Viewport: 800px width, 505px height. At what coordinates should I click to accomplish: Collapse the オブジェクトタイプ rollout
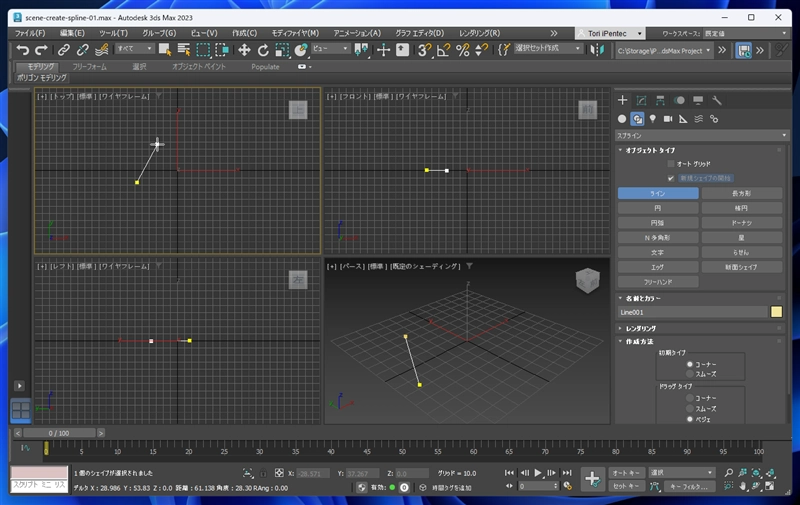point(649,150)
